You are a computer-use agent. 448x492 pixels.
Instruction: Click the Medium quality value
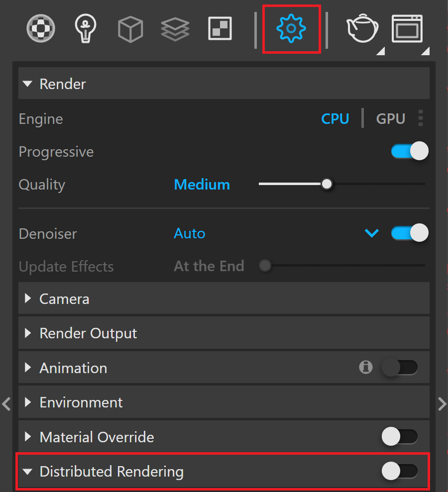(x=202, y=184)
